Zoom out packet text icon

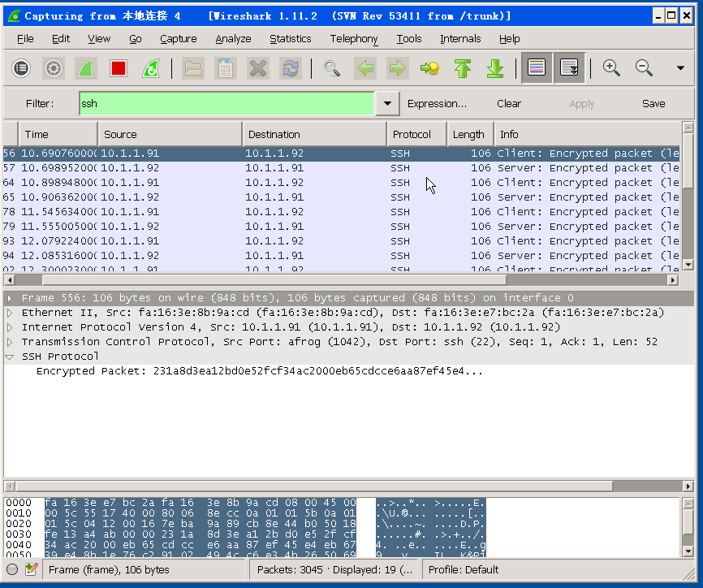coord(644,68)
